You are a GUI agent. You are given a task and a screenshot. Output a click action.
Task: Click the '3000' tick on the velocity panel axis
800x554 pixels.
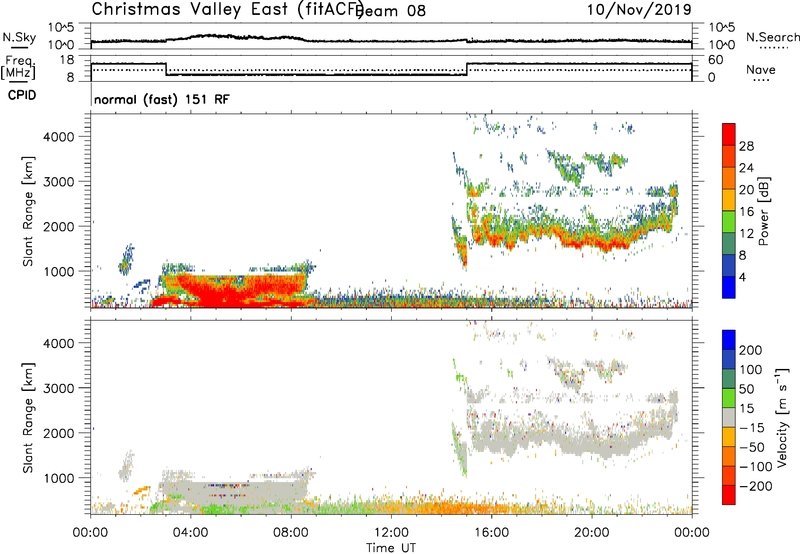58,388
